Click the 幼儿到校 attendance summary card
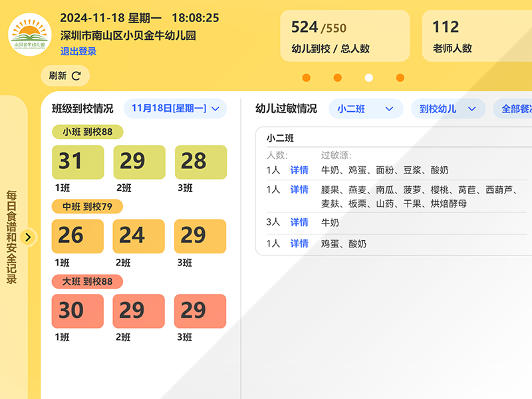Image resolution: width=532 pixels, height=399 pixels. 344,35
